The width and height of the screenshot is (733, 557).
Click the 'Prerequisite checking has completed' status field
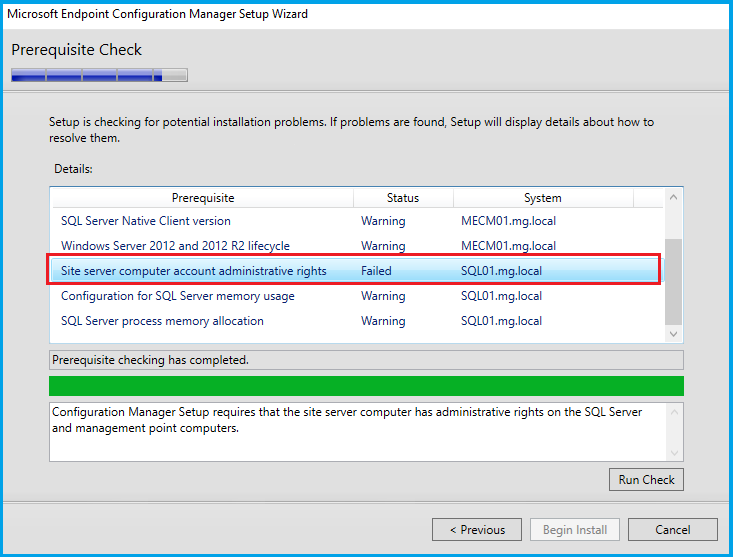pos(366,360)
